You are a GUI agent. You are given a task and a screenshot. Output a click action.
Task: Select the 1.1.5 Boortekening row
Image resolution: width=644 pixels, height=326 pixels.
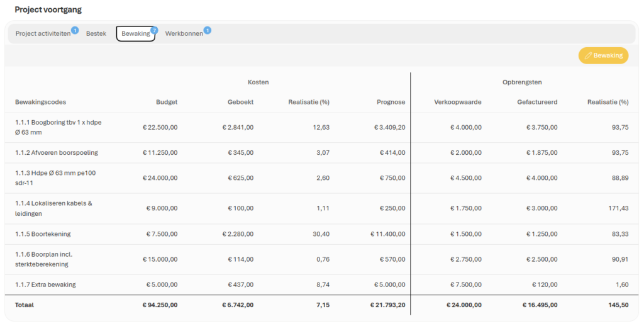click(x=322, y=234)
